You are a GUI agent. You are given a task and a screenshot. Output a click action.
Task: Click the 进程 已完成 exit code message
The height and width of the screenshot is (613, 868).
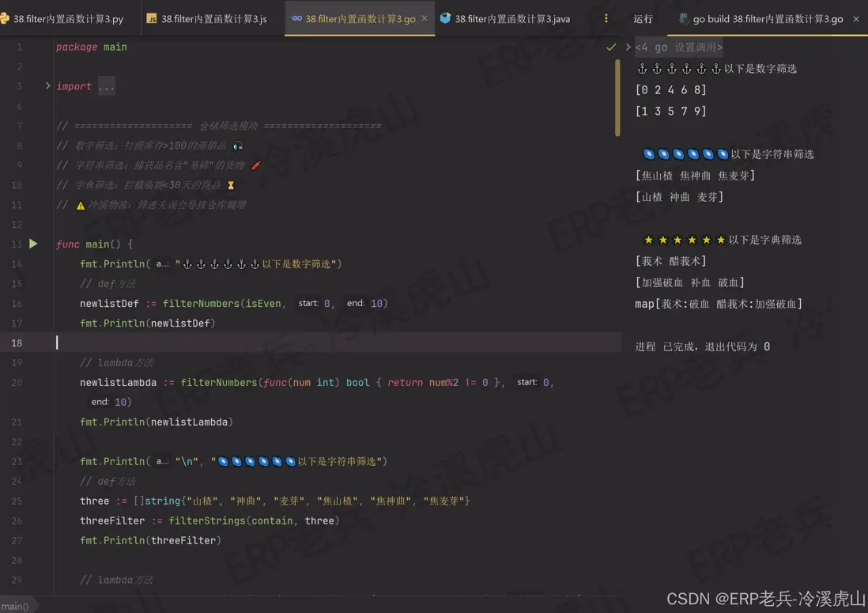tap(703, 346)
